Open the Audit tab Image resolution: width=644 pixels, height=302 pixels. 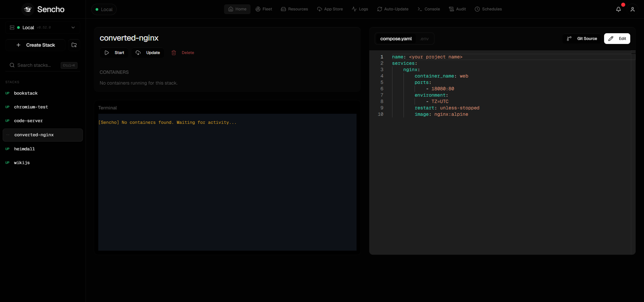458,9
